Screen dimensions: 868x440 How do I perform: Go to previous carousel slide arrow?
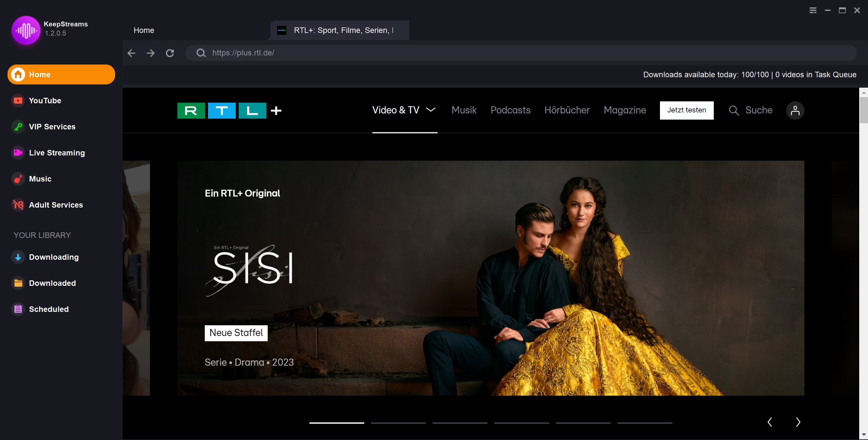pyautogui.click(x=770, y=422)
